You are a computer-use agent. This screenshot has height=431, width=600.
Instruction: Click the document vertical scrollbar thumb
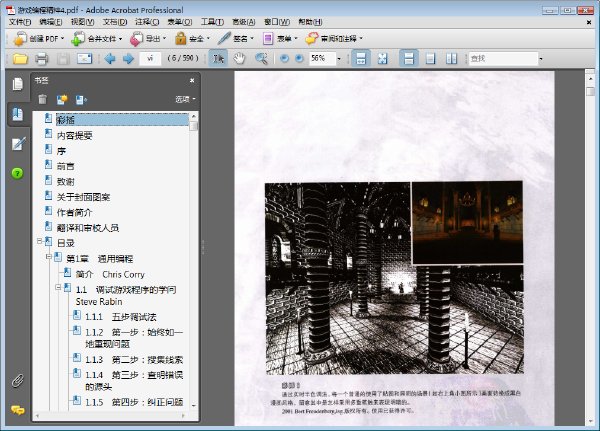(590, 91)
